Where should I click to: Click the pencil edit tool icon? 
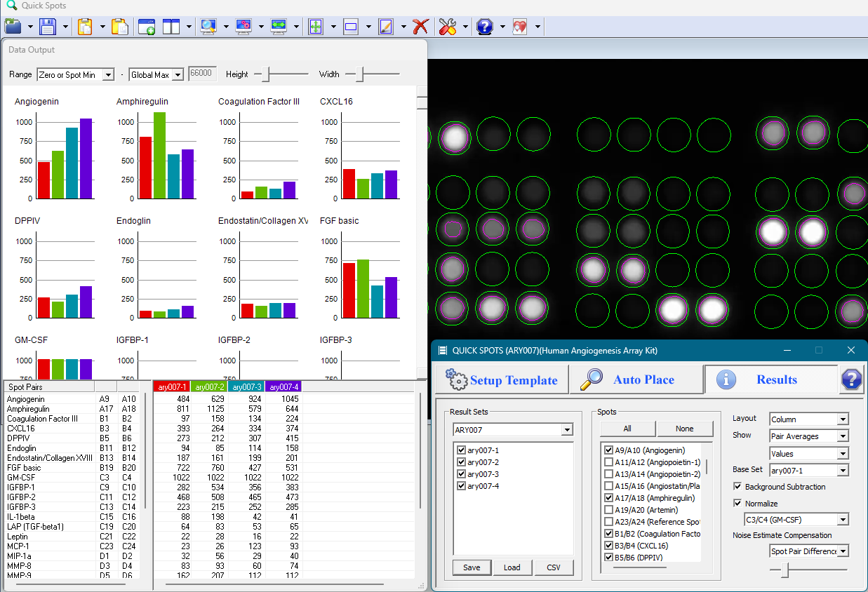coord(386,27)
